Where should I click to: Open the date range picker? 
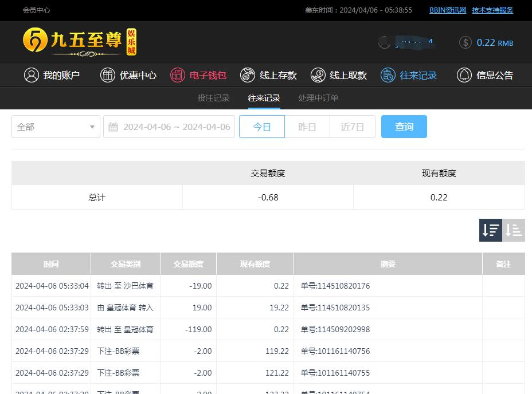(169, 127)
